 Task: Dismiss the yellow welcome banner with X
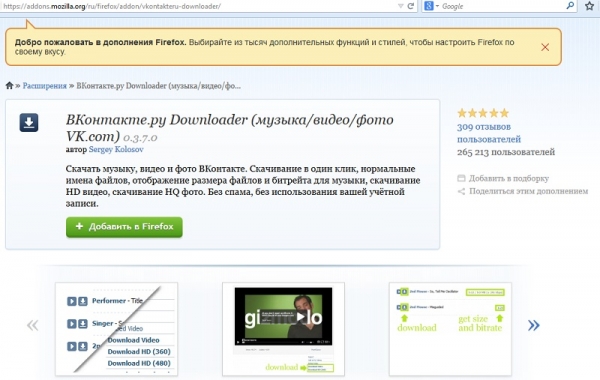pyautogui.click(x=545, y=47)
